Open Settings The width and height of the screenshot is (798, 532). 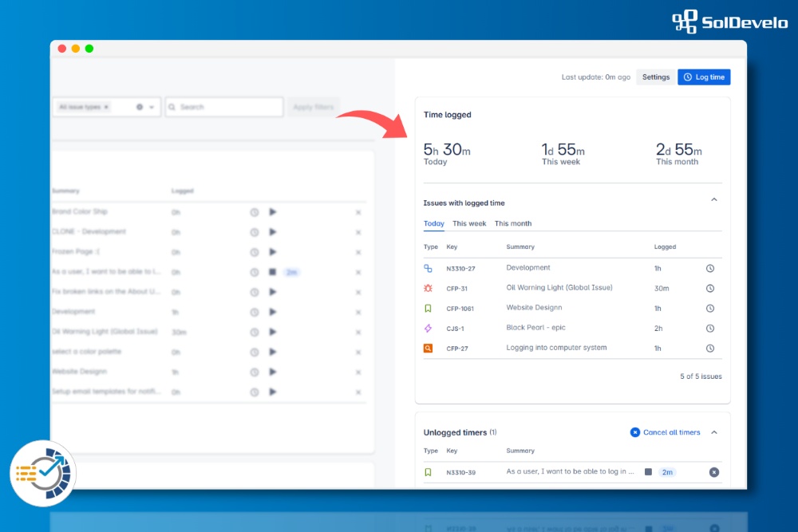656,77
